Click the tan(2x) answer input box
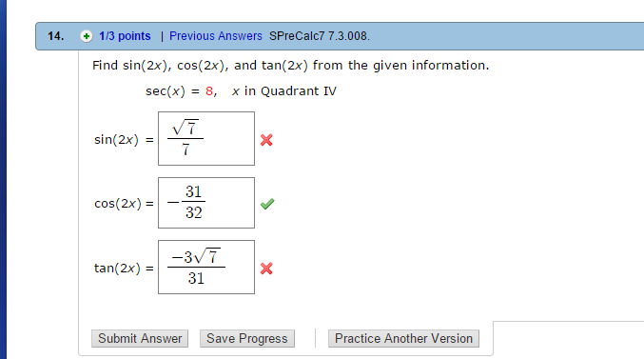Screen dimensions: 644x359 (x=206, y=267)
